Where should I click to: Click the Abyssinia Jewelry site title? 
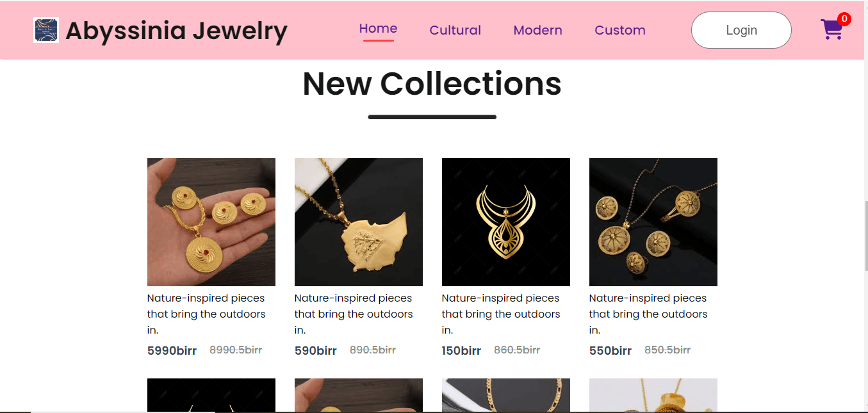pyautogui.click(x=176, y=30)
